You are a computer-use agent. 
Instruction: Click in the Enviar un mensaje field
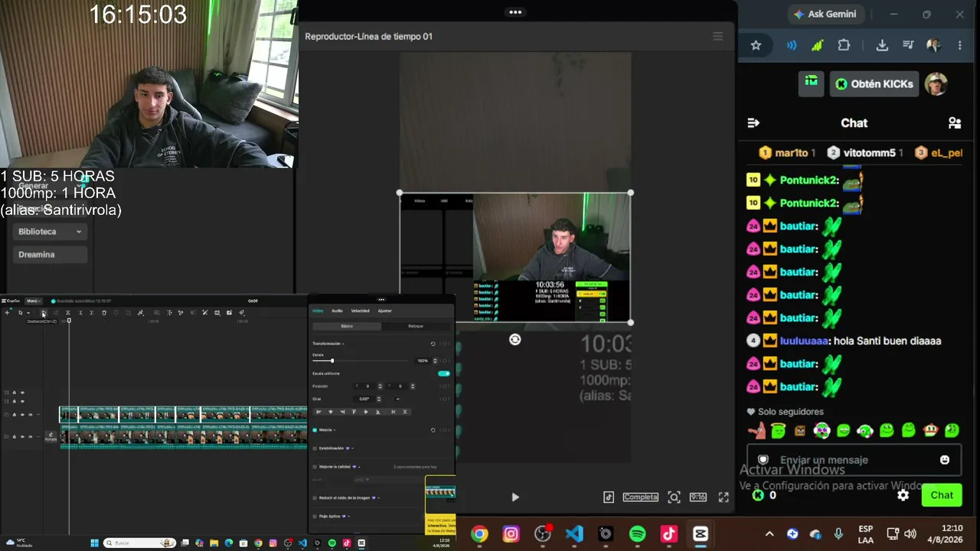point(854,460)
